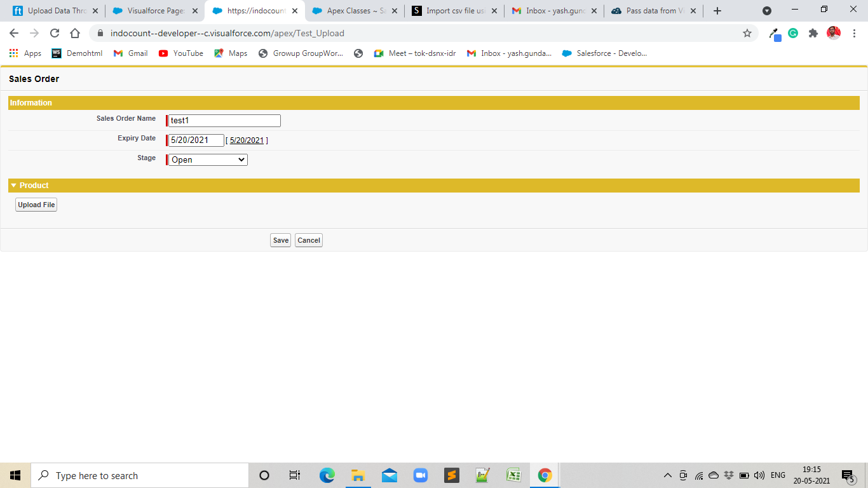Viewport: 868px width, 488px height.
Task: Open the Maps bookmark
Action: click(x=231, y=53)
